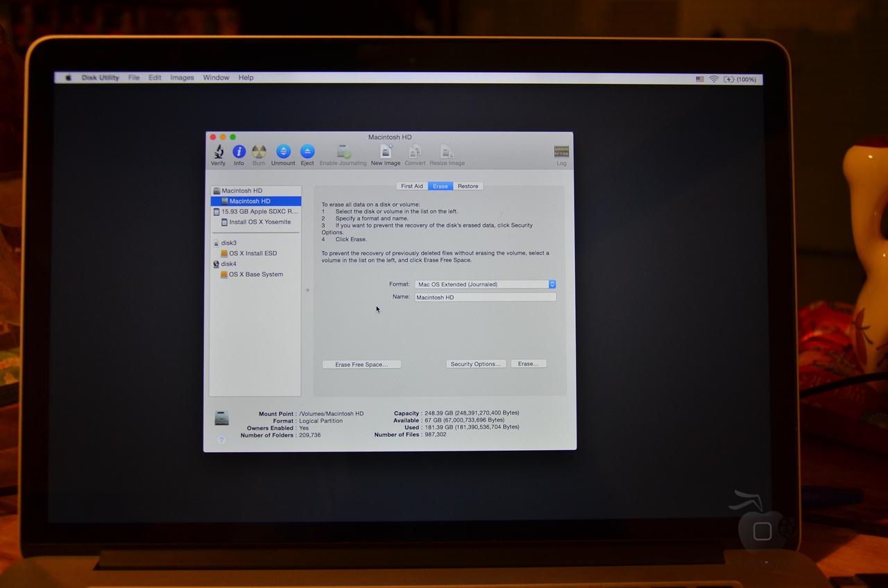The image size is (888, 588).
Task: Click the Erase Free Space button
Action: 361,363
